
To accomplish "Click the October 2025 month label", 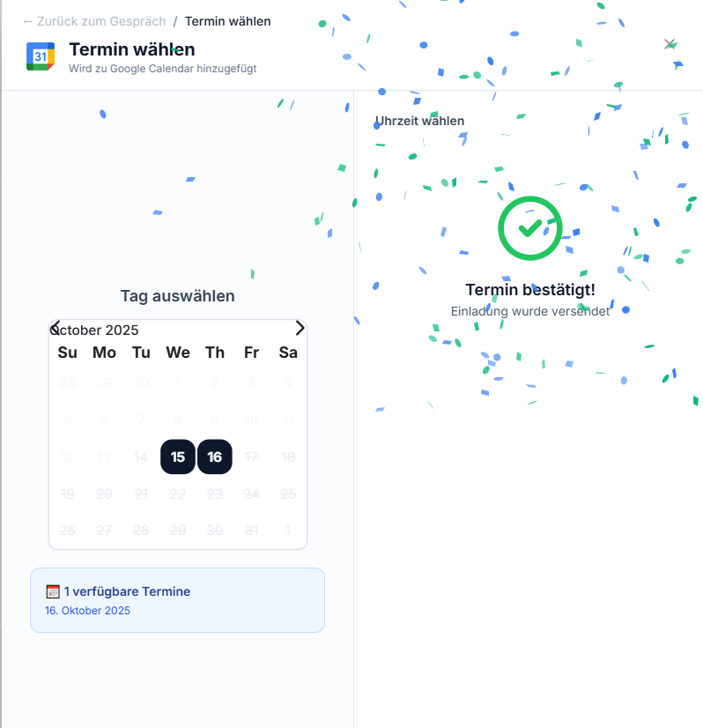I will tap(95, 331).
